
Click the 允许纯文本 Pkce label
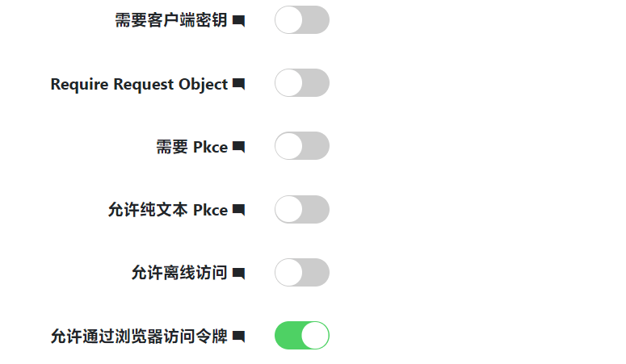[167, 210]
